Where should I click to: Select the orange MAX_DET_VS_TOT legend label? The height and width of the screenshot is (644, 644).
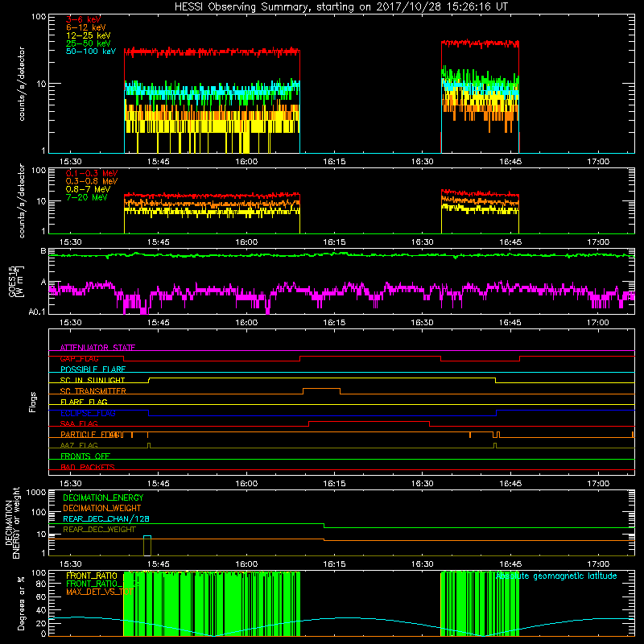point(99,592)
